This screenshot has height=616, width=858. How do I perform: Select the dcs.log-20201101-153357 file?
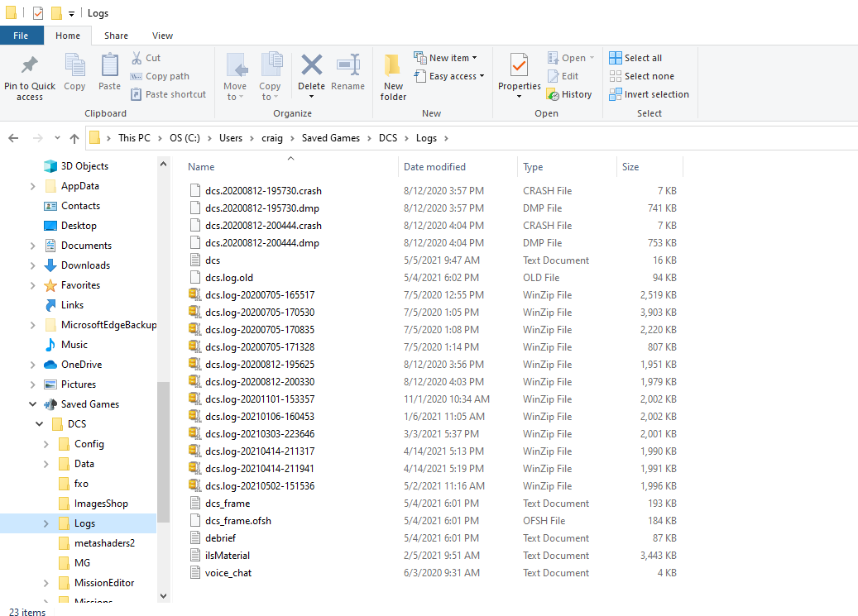[260, 399]
